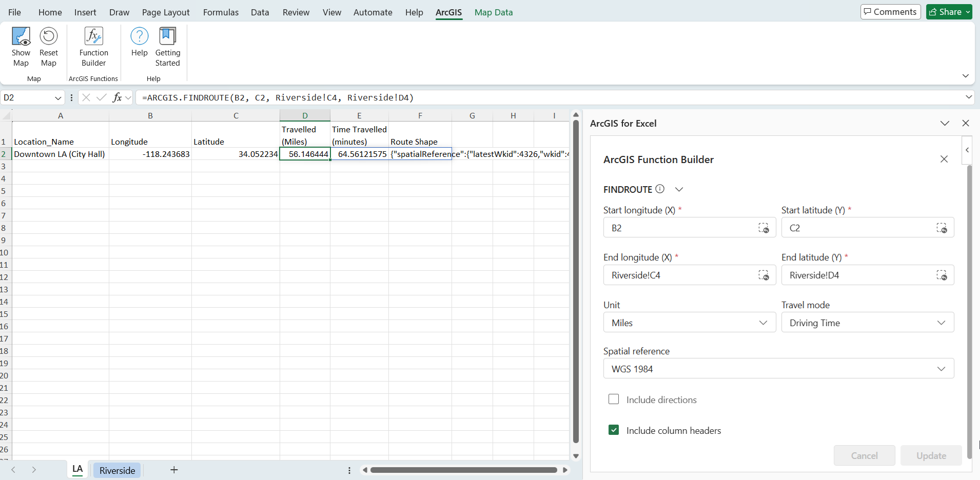This screenshot has width=980, height=480.
Task: Select the LA sheet tab
Action: pyautogui.click(x=77, y=470)
